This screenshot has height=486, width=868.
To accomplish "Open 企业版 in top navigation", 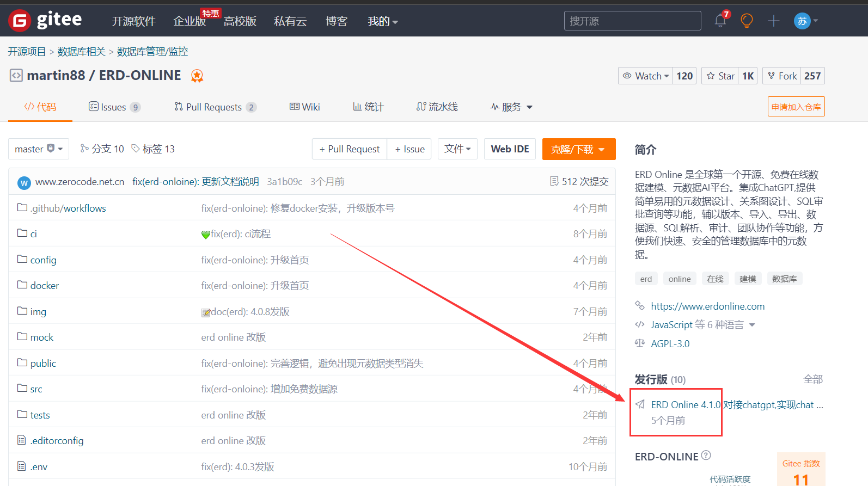I will coord(190,21).
